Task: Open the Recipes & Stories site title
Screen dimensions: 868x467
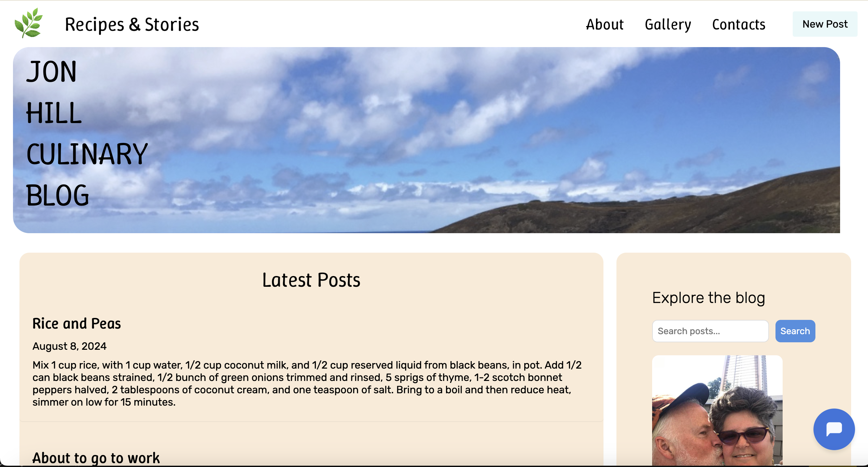Action: coord(132,24)
